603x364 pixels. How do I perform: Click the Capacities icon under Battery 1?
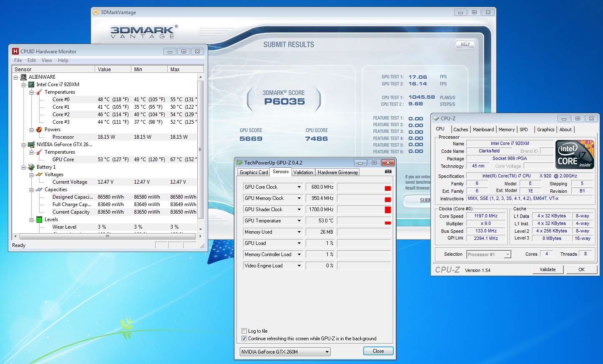pyautogui.click(x=39, y=189)
